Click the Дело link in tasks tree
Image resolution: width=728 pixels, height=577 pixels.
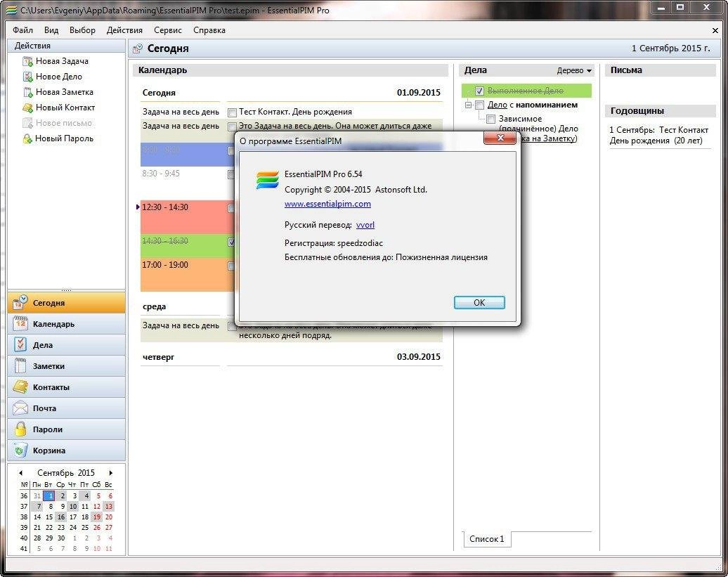(497, 105)
